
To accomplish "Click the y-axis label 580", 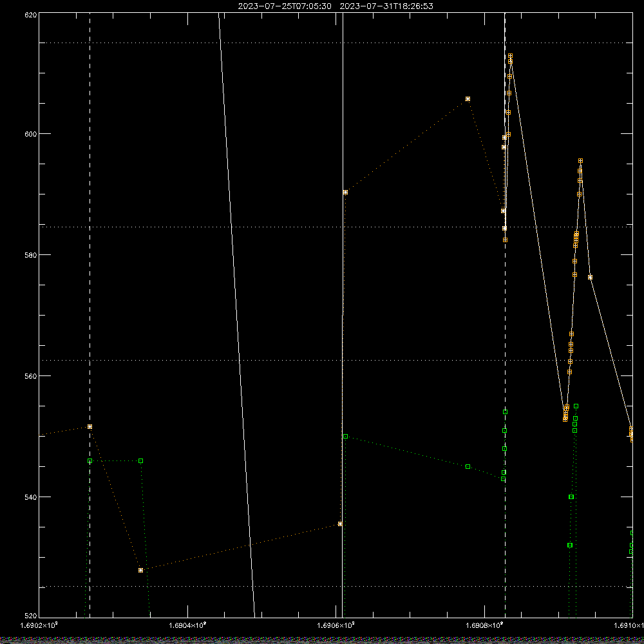I will (31, 254).
